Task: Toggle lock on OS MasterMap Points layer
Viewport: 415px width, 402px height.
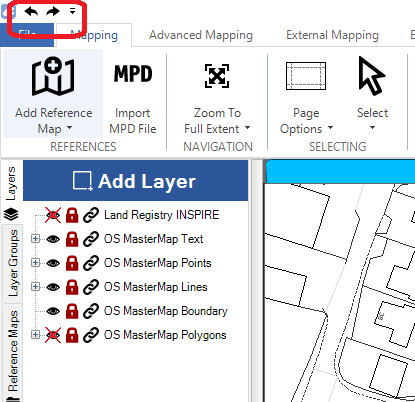Action: pyautogui.click(x=72, y=263)
